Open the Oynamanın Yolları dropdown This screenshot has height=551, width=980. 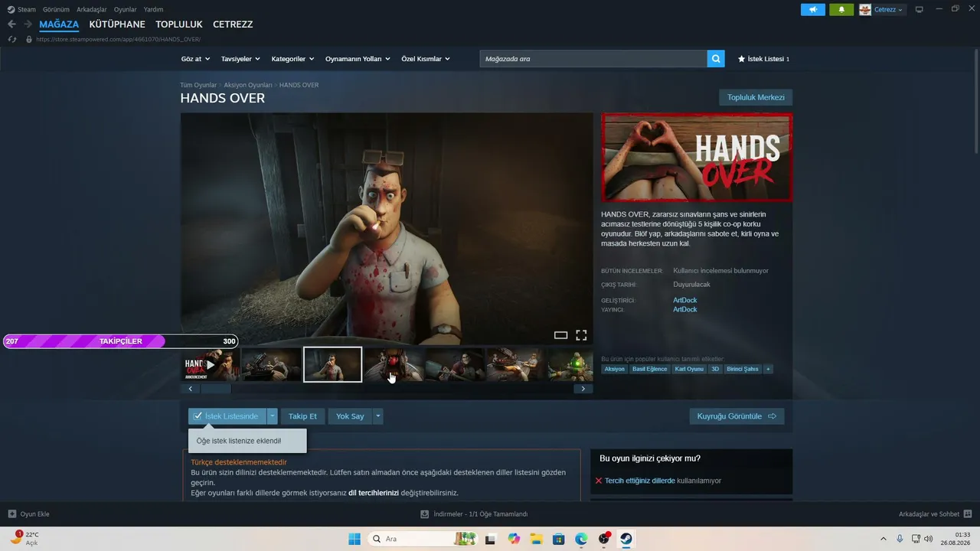[x=358, y=59]
